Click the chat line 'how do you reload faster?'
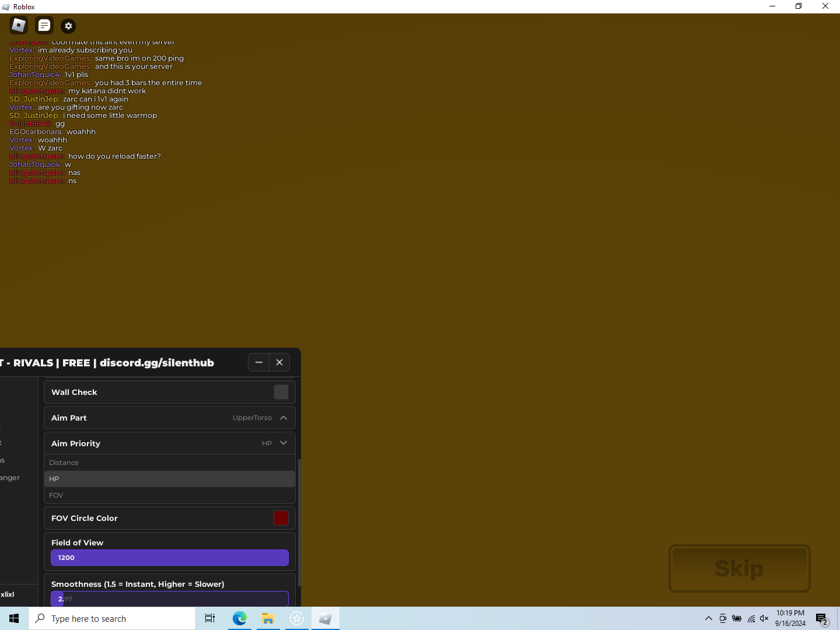This screenshot has width=840, height=630. (114, 156)
